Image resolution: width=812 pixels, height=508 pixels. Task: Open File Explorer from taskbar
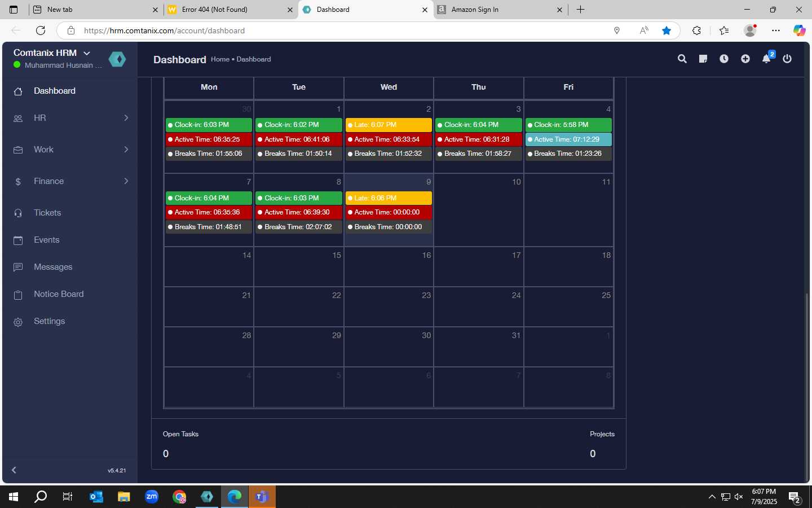tap(124, 497)
